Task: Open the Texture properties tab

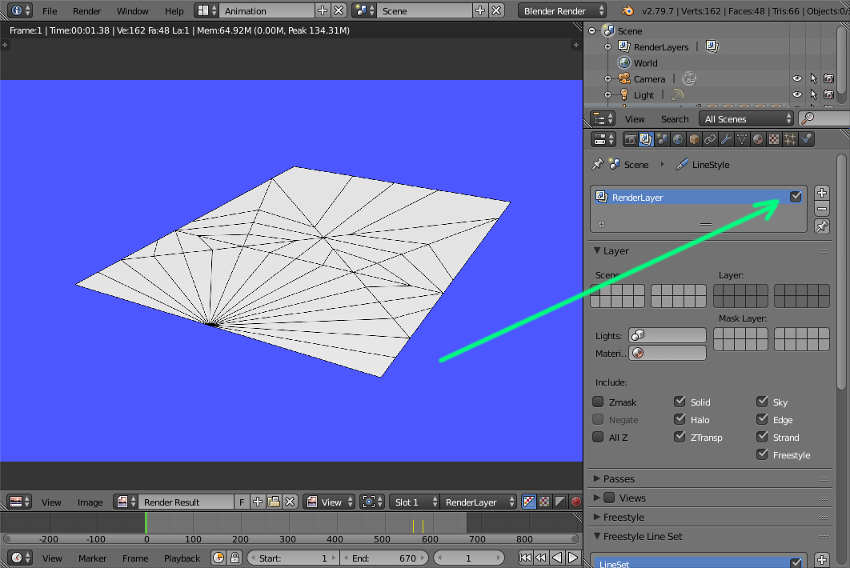Action: coord(774,139)
